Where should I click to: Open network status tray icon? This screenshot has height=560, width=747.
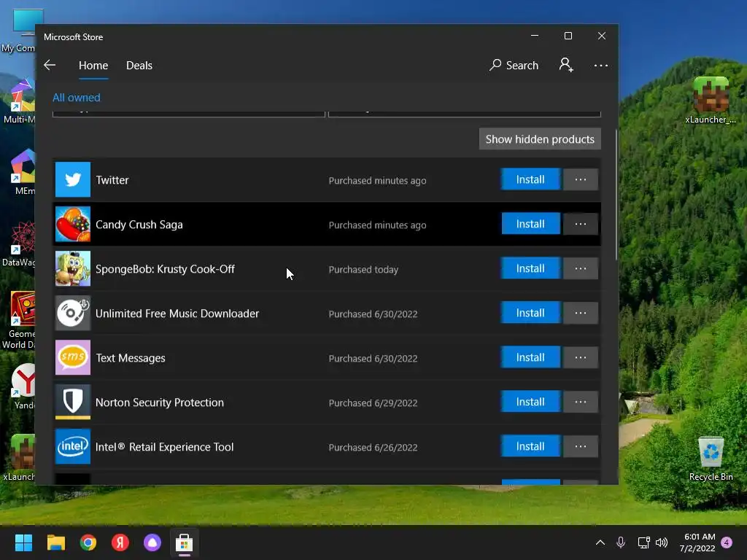(643, 542)
